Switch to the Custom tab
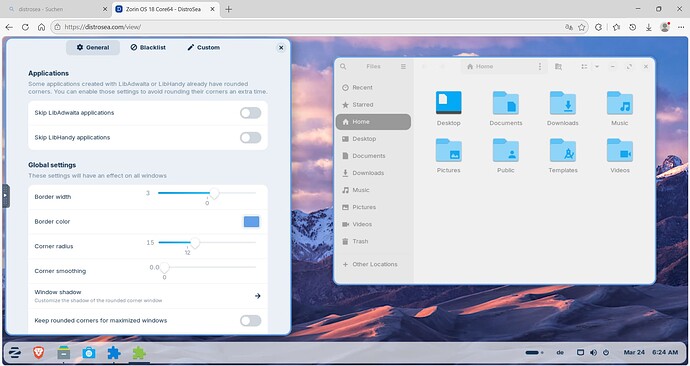 [203, 48]
